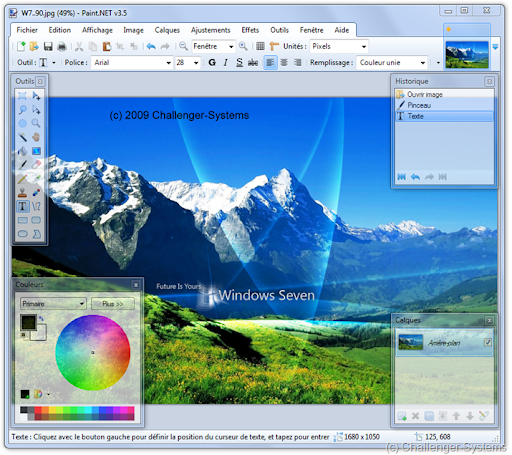This screenshot has width=512, height=455.
Task: Select the Color Picker tool
Action: tap(36, 179)
